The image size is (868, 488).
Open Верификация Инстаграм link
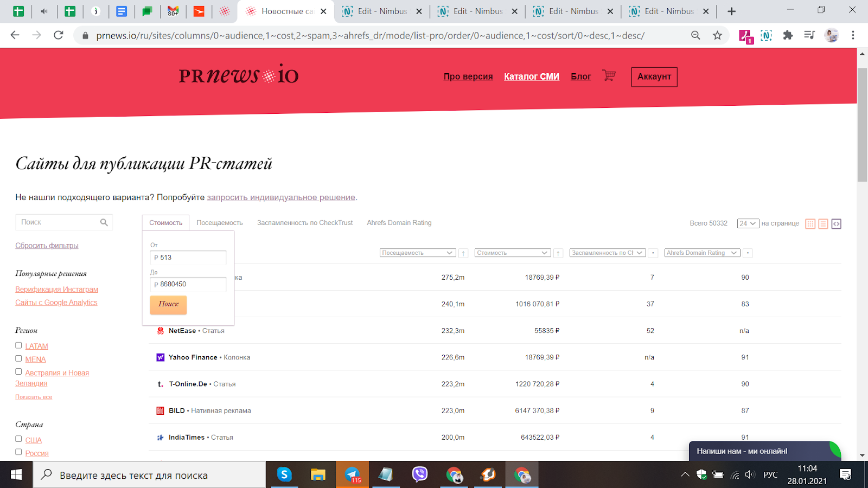click(56, 290)
